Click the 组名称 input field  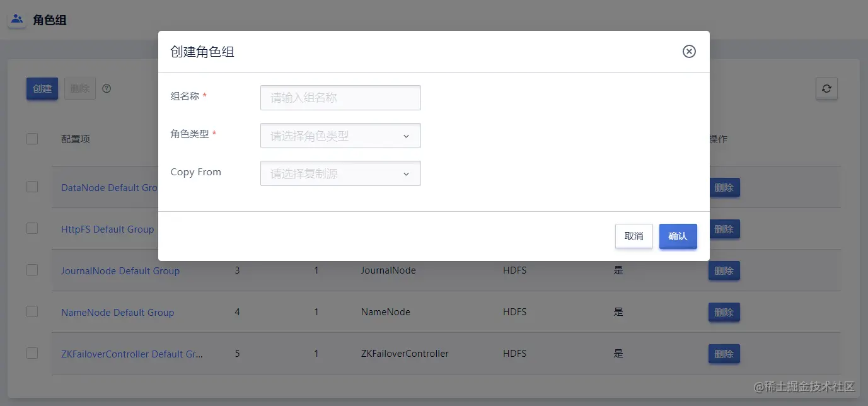pyautogui.click(x=340, y=98)
